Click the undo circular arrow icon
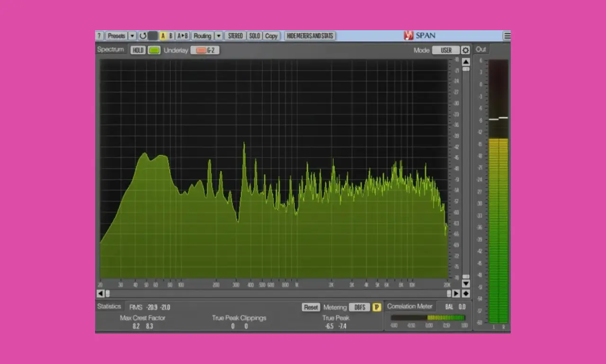 click(x=143, y=36)
